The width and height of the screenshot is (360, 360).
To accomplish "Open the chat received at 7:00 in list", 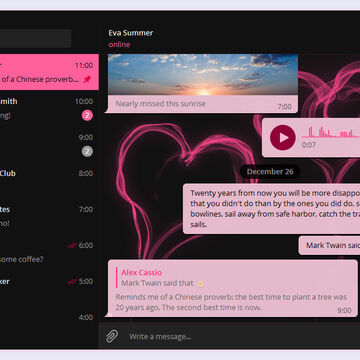I will click(x=49, y=216).
